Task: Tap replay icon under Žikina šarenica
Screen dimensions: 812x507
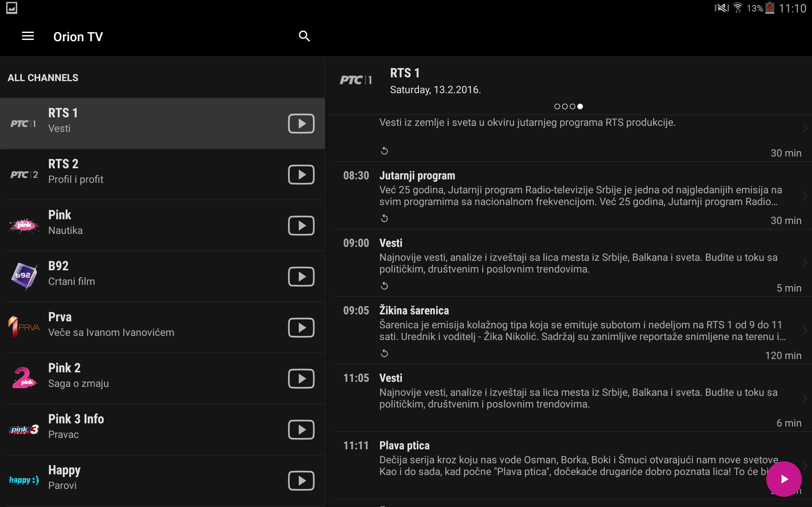Action: point(384,353)
